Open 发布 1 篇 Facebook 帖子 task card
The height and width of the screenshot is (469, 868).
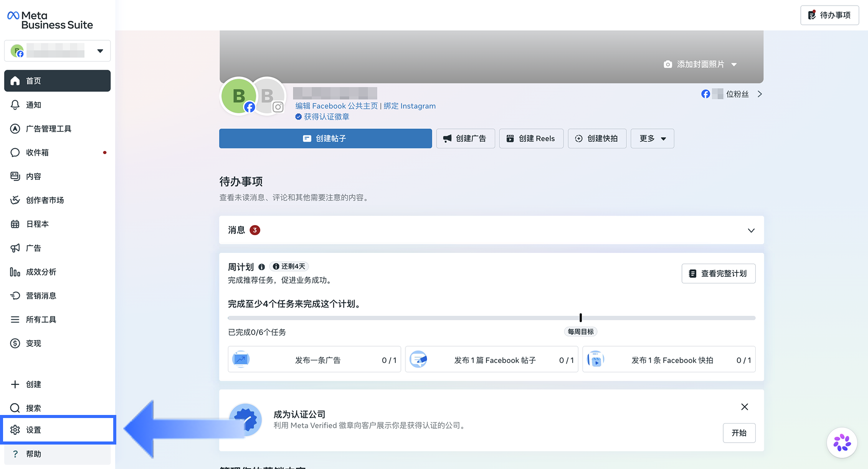[492, 360]
